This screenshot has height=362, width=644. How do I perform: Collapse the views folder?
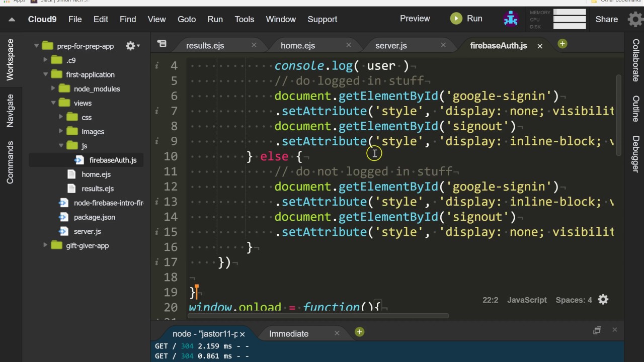click(53, 103)
